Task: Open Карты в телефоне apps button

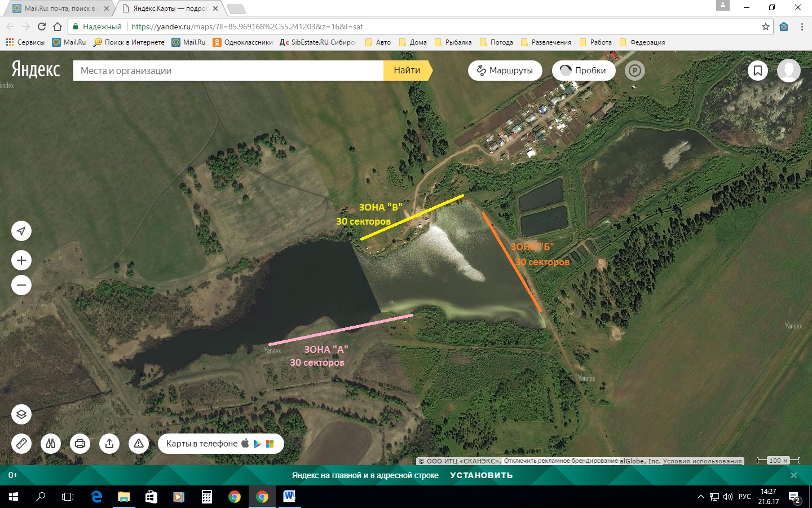Action: click(x=221, y=444)
